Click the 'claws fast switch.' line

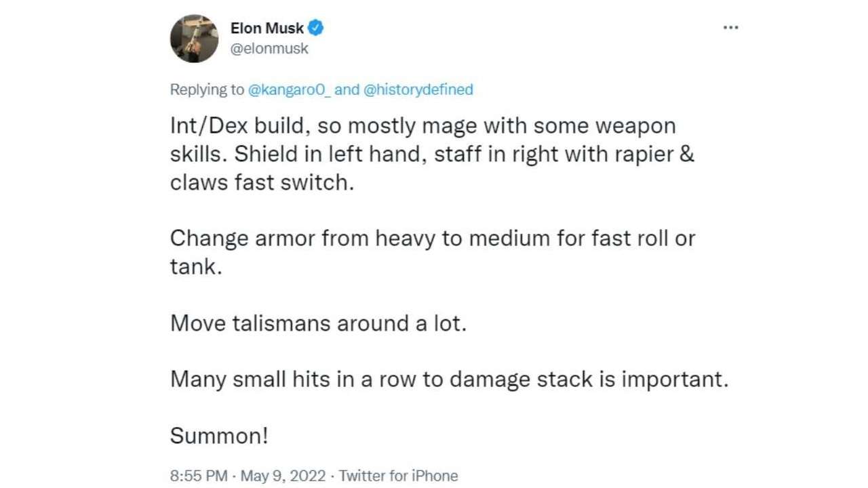click(262, 182)
